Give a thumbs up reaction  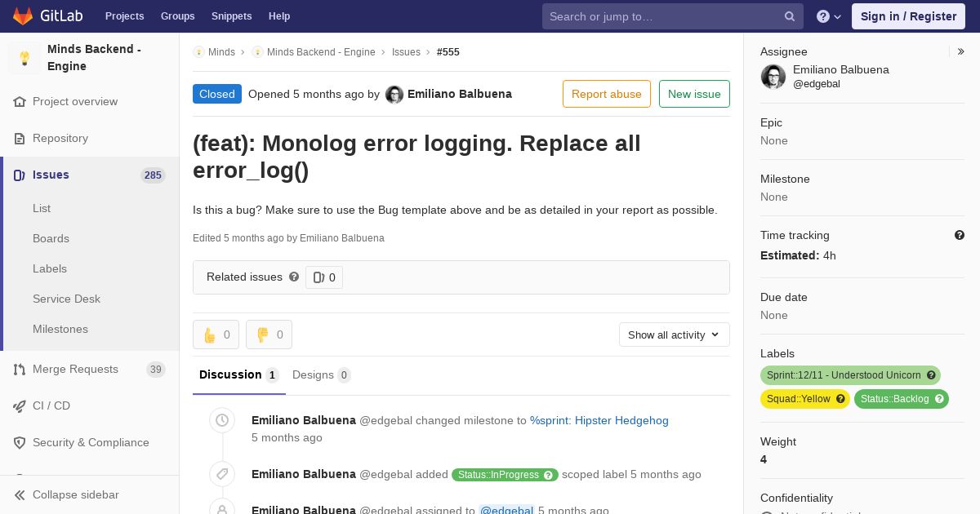(216, 335)
